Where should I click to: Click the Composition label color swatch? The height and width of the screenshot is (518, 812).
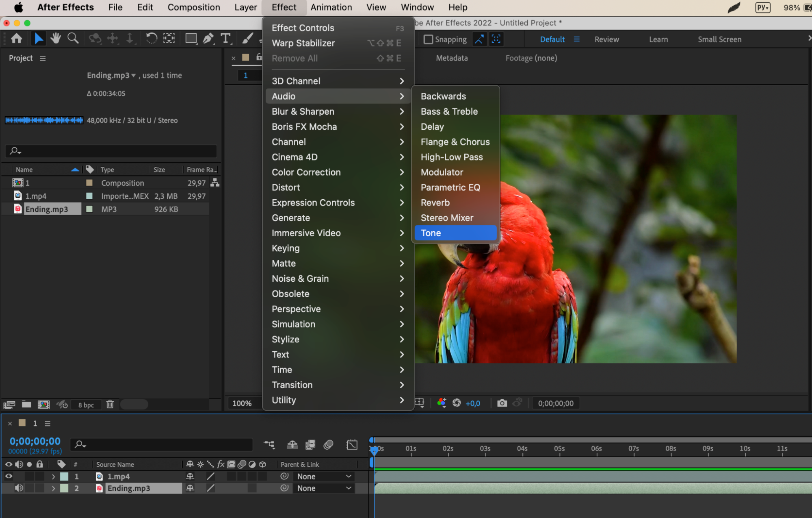(x=89, y=183)
